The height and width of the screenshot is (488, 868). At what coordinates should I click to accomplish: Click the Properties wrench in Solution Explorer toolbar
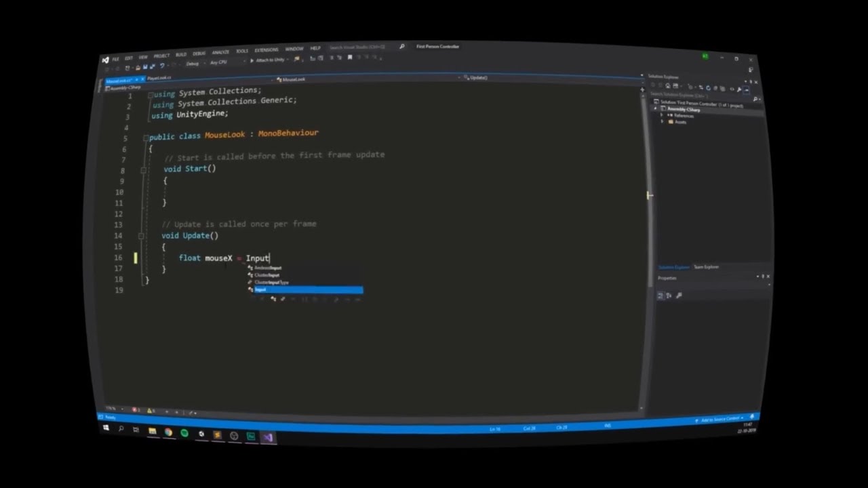point(738,89)
